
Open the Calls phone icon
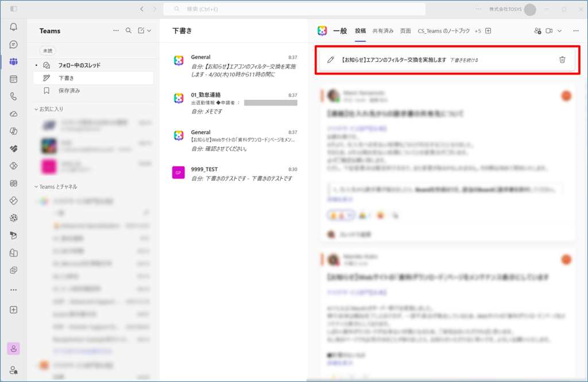click(14, 96)
